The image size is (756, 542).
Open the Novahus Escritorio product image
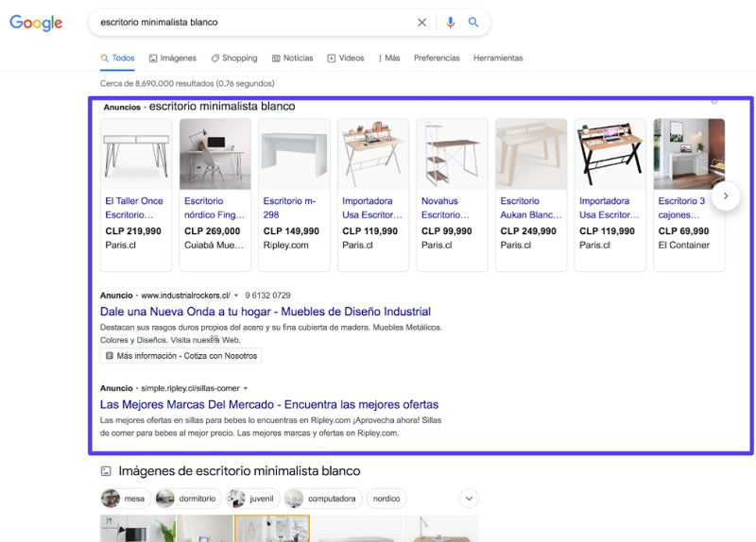point(453,154)
